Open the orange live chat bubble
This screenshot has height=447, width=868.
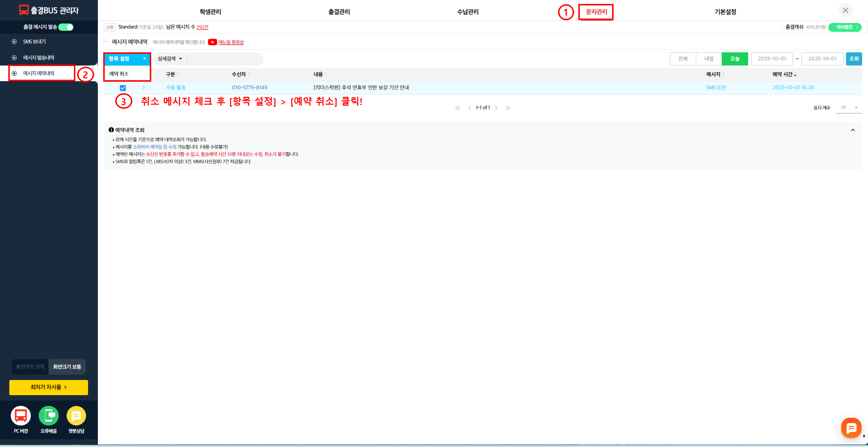pyautogui.click(x=851, y=428)
